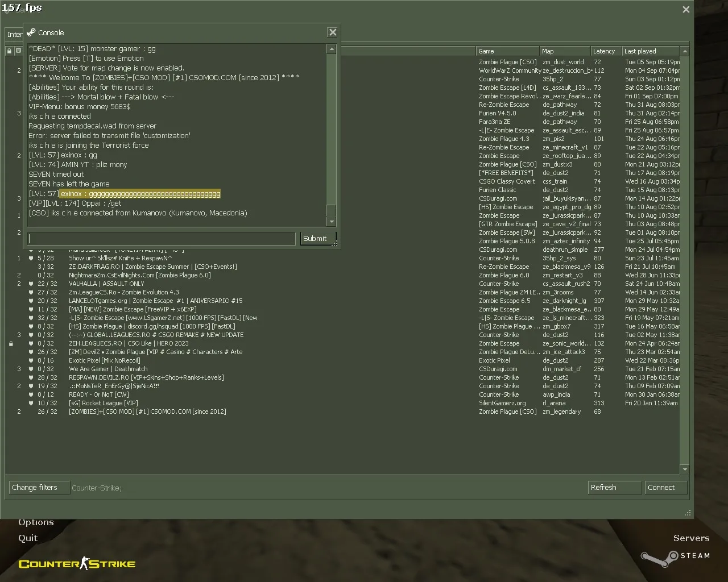Click the VAC shield icon on VALHALLA row
The height and width of the screenshot is (582, 728).
(x=31, y=284)
